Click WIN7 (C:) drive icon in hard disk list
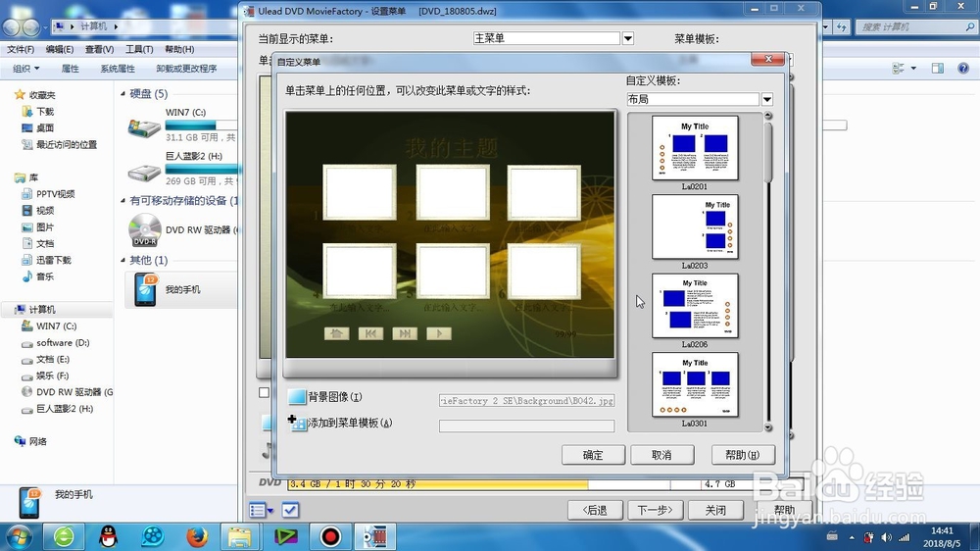This screenshot has width=980, height=551. pyautogui.click(x=144, y=128)
